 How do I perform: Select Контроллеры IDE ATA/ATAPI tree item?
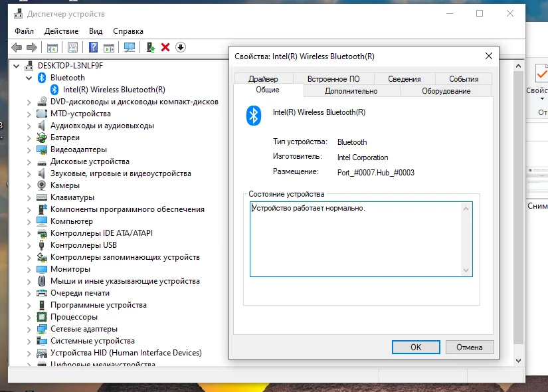[x=102, y=233]
